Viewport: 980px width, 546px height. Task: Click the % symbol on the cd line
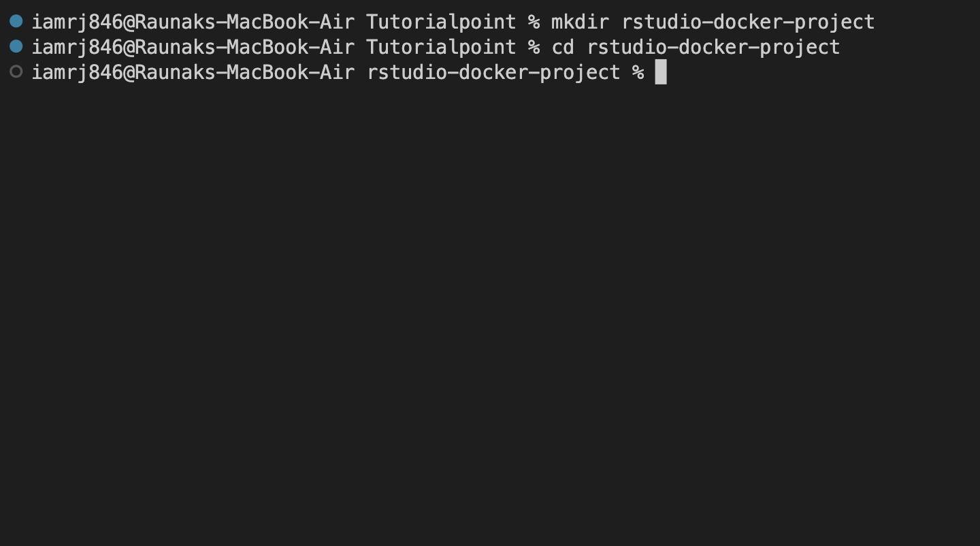(x=534, y=47)
